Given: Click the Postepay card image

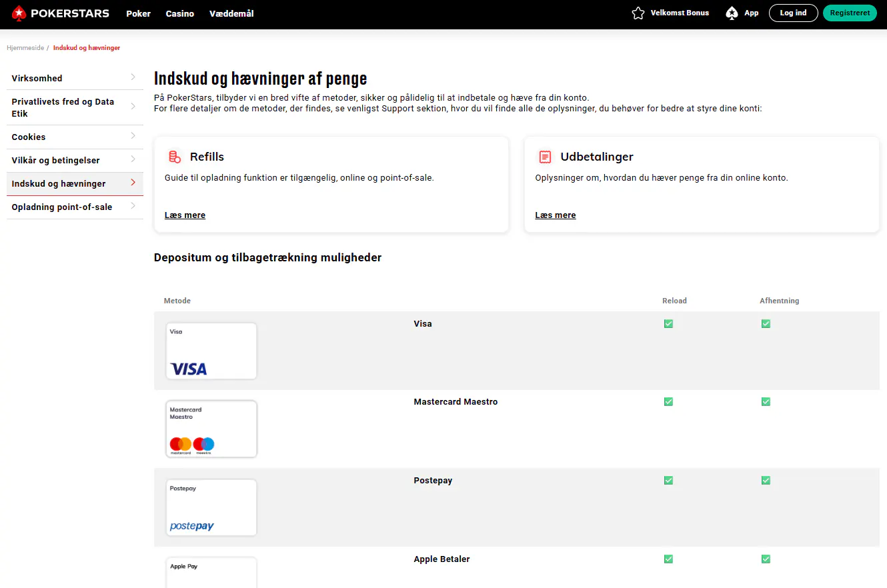Looking at the screenshot, I should coord(211,507).
